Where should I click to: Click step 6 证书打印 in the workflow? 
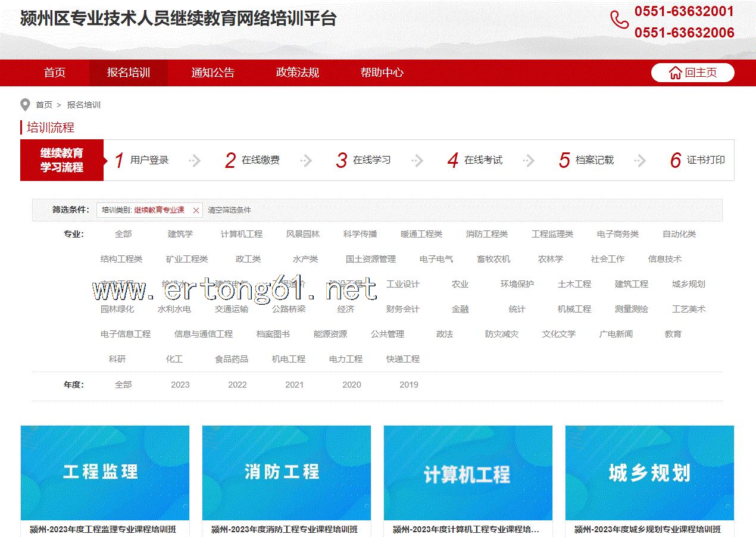[698, 160]
